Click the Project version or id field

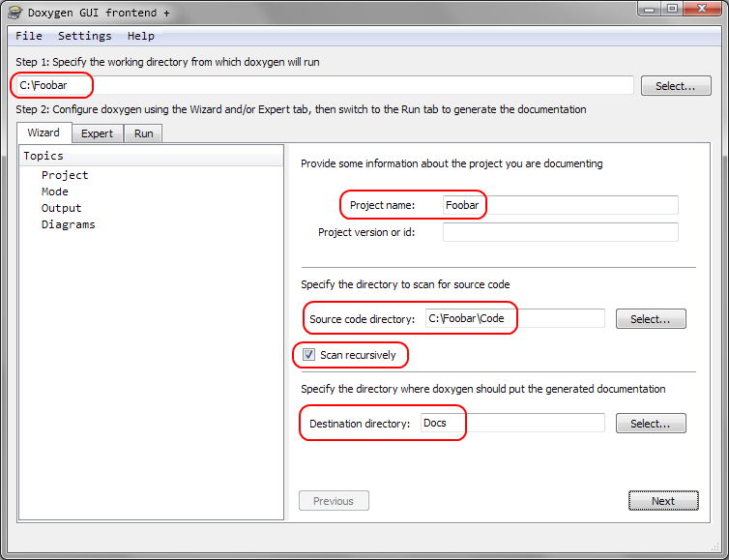click(560, 232)
